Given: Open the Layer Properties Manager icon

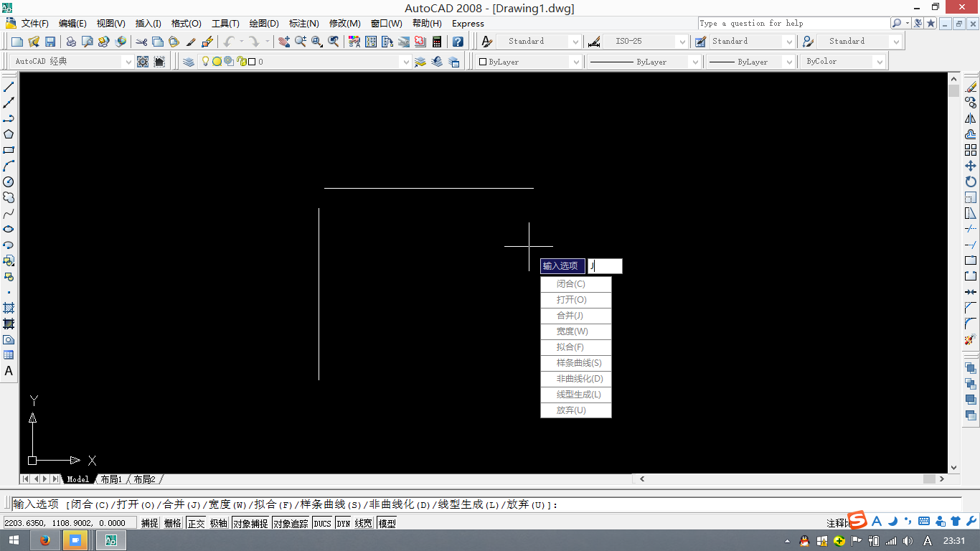Looking at the screenshot, I should [x=189, y=62].
